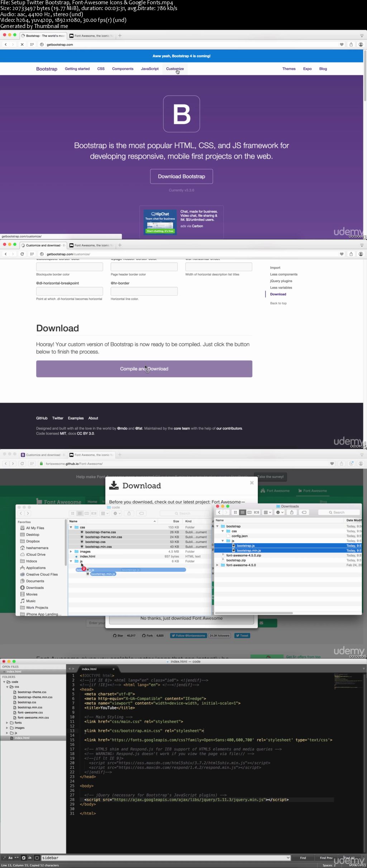Expand font-awesome-4.5.0 folder in Downloads

coord(217,565)
